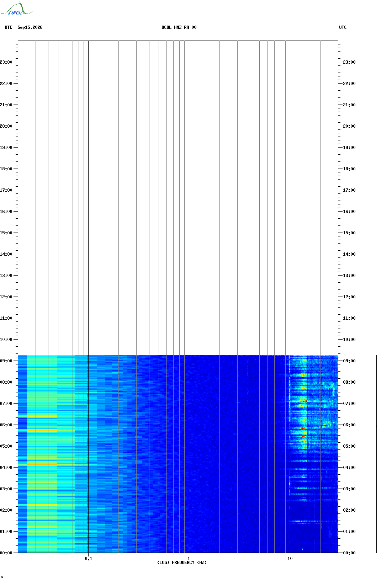Click the 03:00 label on the left axis
Image resolution: width=392 pixels, height=581 pixels.
[x=6, y=489]
